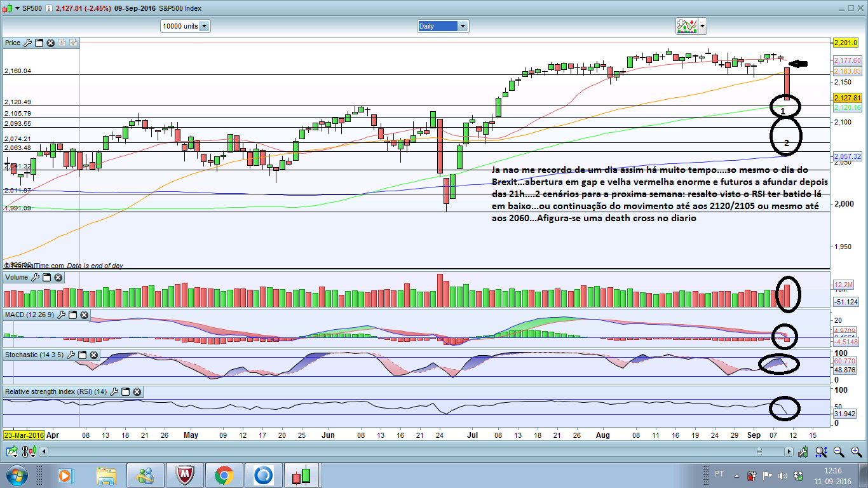
Task: Click the 2,127.81 current price tag
Action: click(847, 98)
